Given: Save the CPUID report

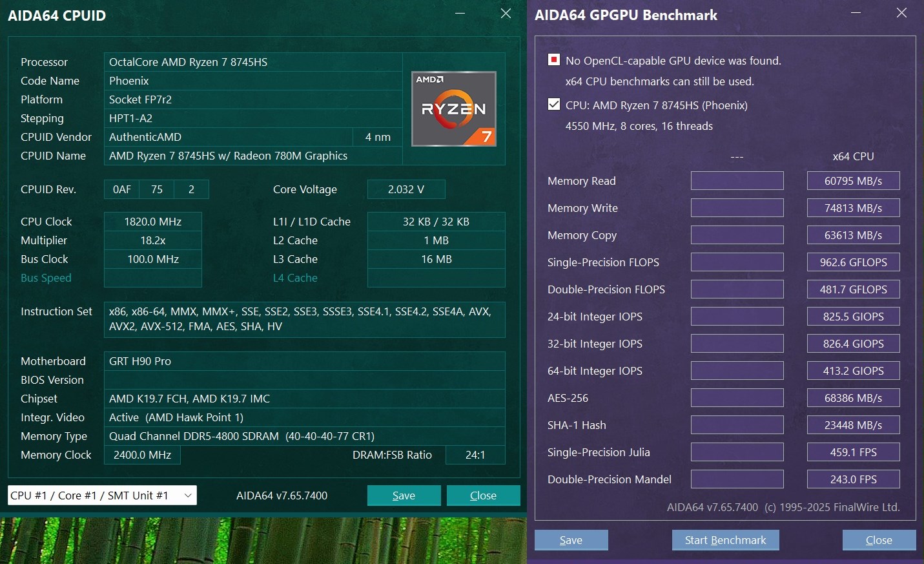Looking at the screenshot, I should (x=404, y=496).
